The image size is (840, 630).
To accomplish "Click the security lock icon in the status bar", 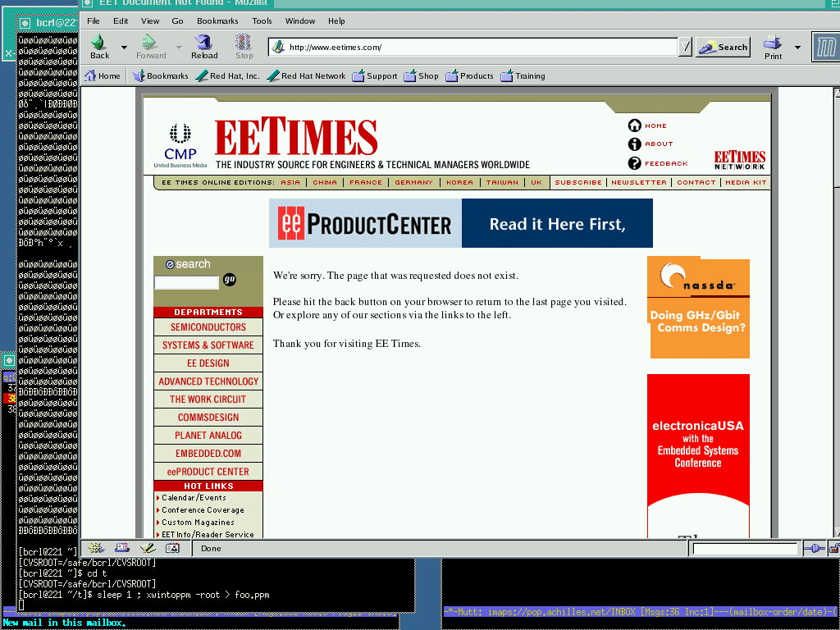I will click(x=834, y=549).
